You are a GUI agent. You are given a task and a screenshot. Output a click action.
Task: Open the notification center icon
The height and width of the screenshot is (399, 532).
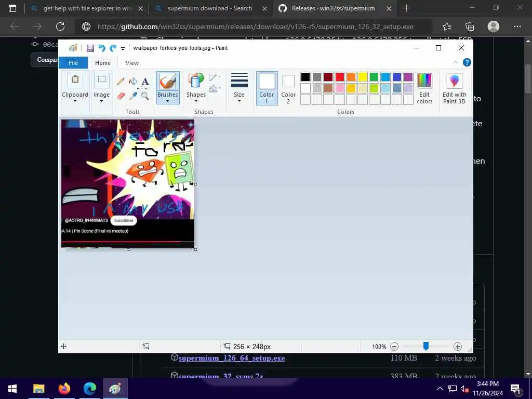pos(515,389)
